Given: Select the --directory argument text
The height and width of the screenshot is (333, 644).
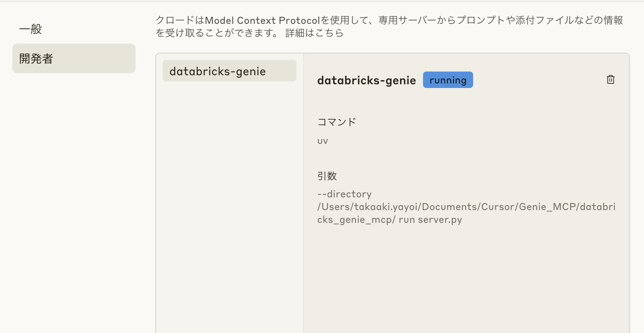Looking at the screenshot, I should (344, 194).
